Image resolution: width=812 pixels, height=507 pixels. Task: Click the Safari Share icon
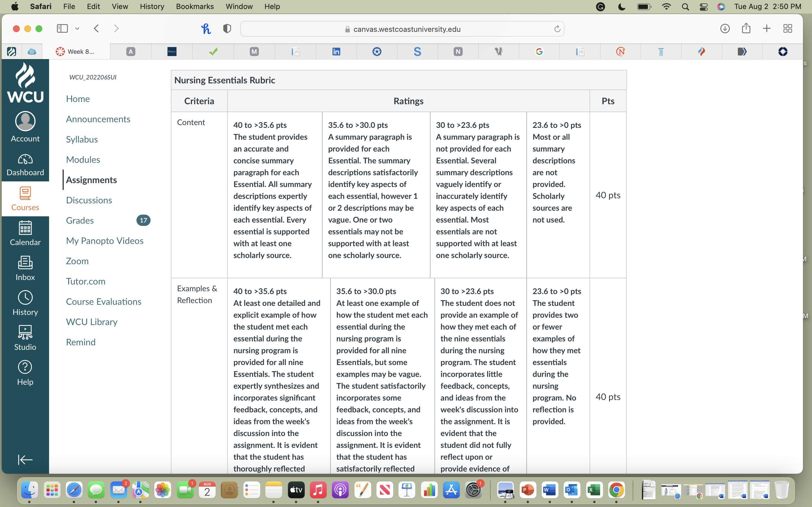tap(746, 28)
